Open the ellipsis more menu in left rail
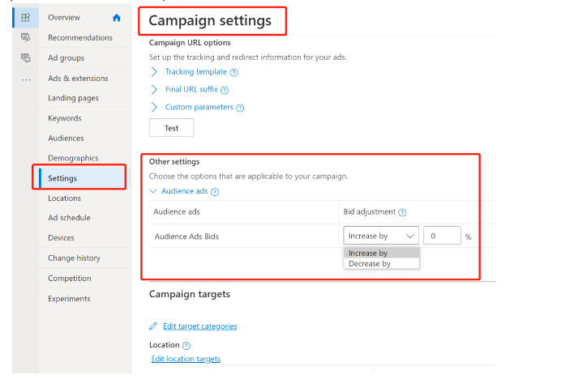The height and width of the screenshot is (392, 583). point(25,79)
